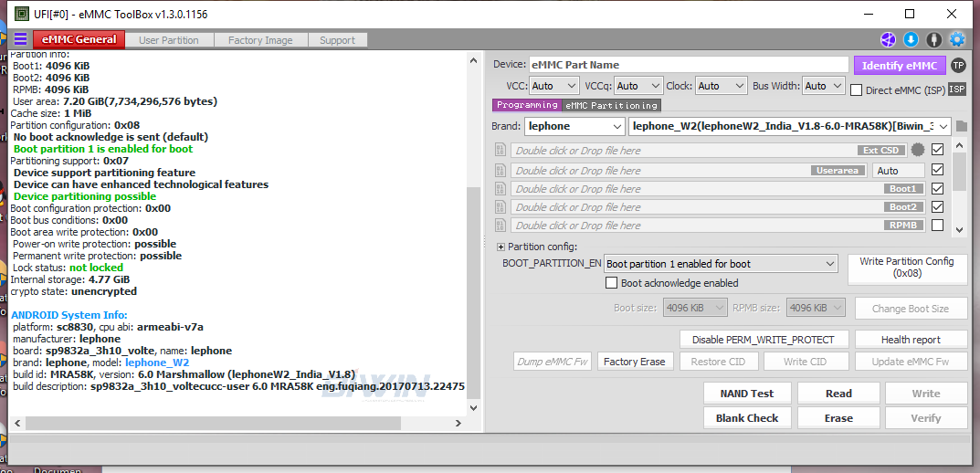980x473 pixels.
Task: Click the folder icon beside model dropdown
Action: pos(961,126)
